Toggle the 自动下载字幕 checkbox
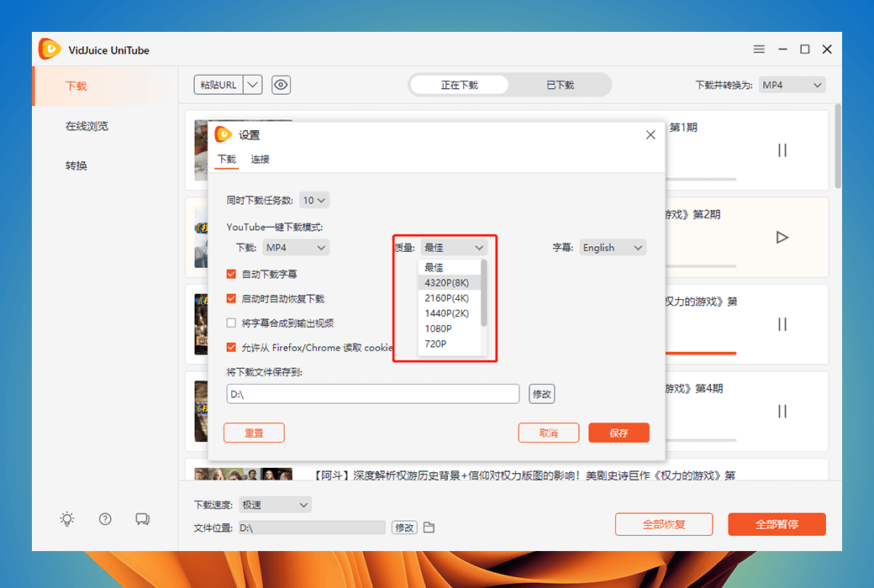 pos(231,274)
